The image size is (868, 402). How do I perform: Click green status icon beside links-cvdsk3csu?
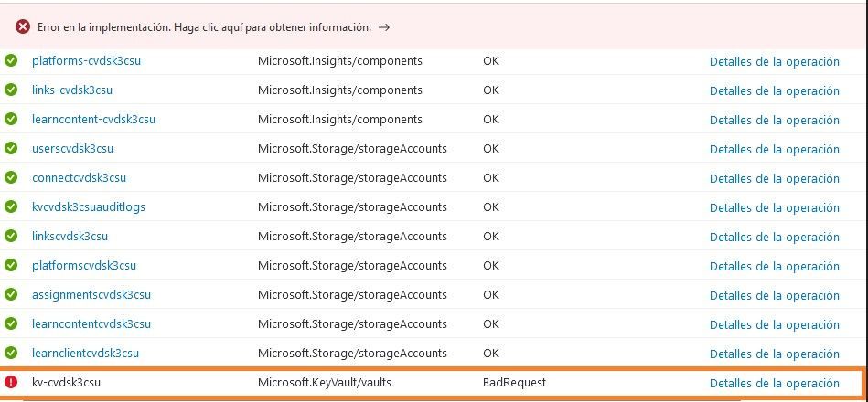11,90
